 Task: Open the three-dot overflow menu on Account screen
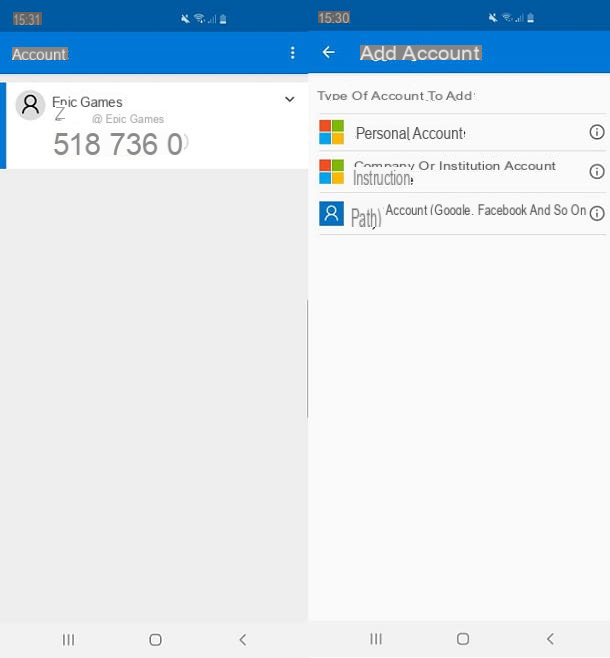[292, 53]
